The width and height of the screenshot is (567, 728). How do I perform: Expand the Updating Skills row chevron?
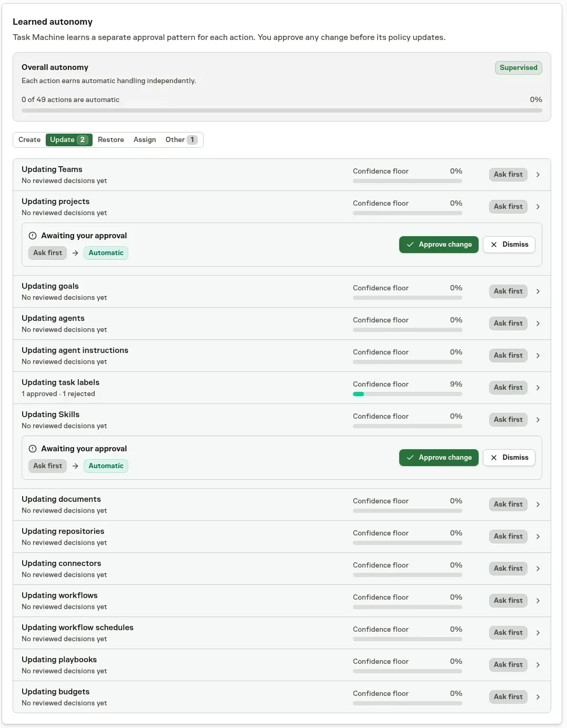tap(538, 420)
